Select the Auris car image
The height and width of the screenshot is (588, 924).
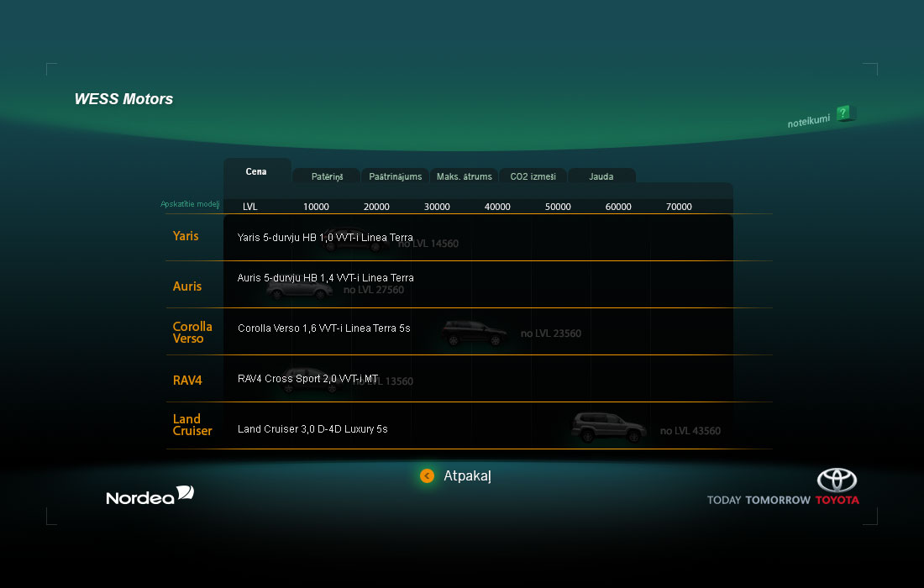click(299, 290)
